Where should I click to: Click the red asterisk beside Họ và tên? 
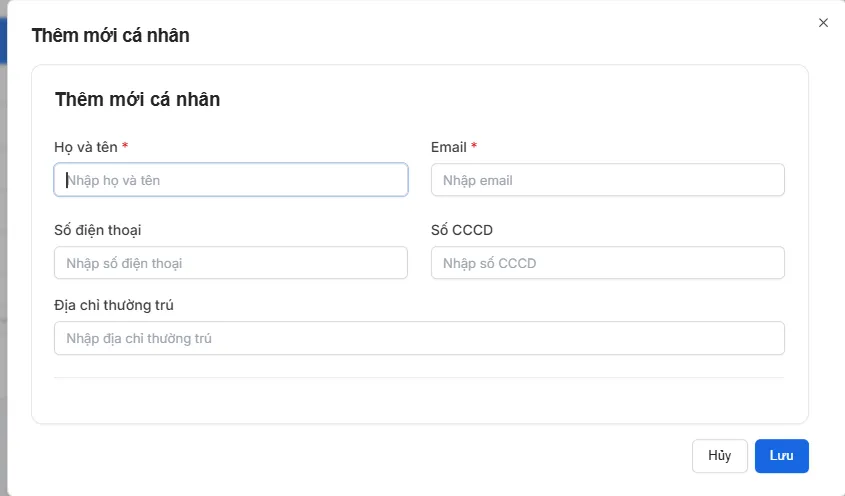pyautogui.click(x=125, y=147)
